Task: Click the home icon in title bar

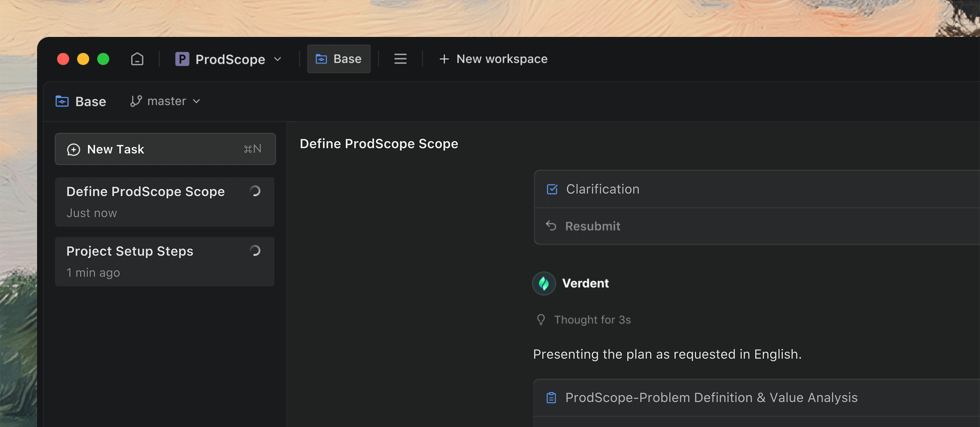Action: coord(137,59)
